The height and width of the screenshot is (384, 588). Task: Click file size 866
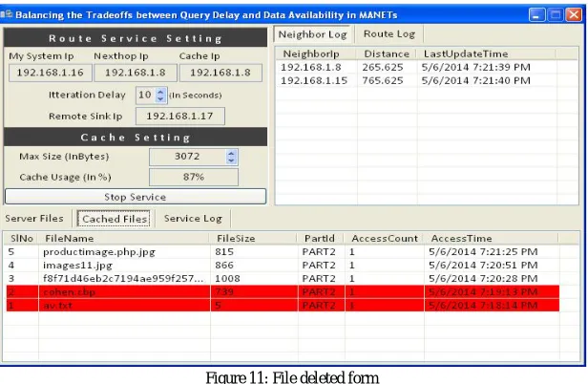tap(224, 266)
